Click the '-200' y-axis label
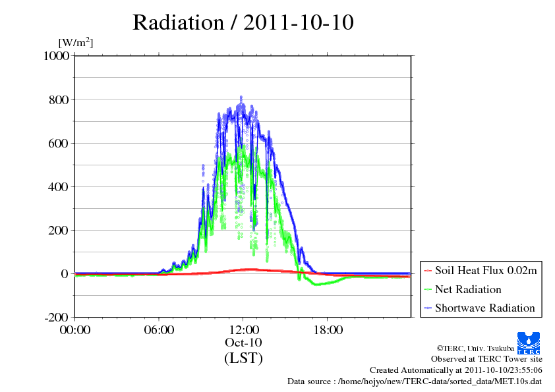The image size is (555, 392). coord(56,318)
